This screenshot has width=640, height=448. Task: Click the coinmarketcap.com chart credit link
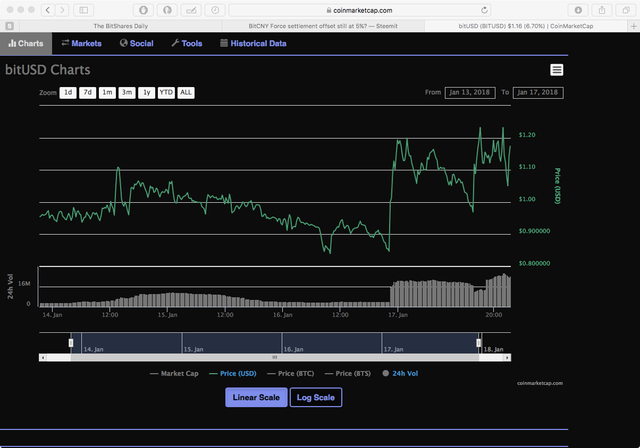click(x=540, y=383)
